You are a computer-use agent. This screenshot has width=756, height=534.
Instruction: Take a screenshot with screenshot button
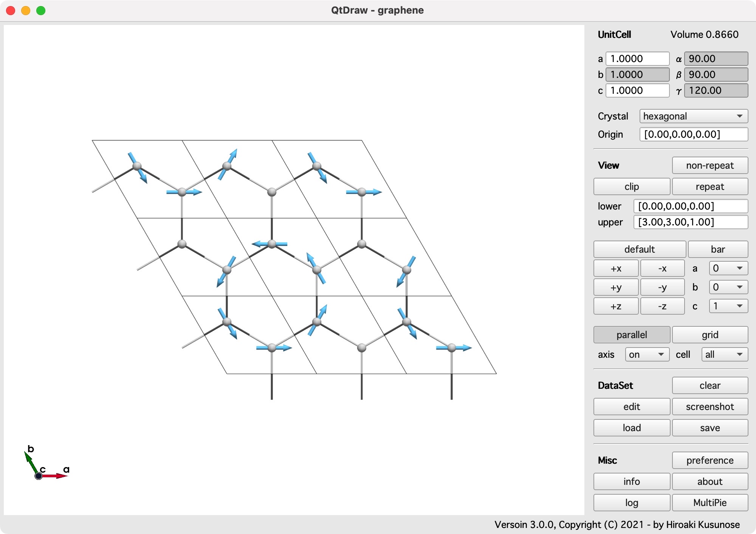point(710,407)
